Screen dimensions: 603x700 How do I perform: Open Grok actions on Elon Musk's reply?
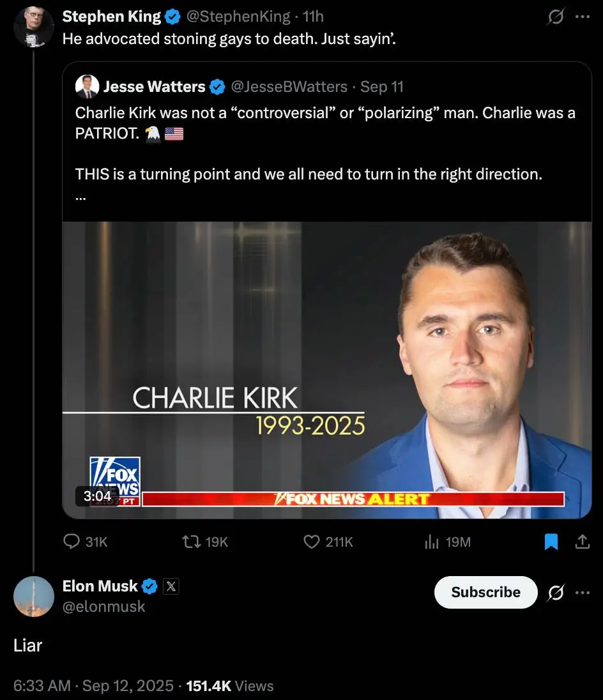pyautogui.click(x=554, y=592)
